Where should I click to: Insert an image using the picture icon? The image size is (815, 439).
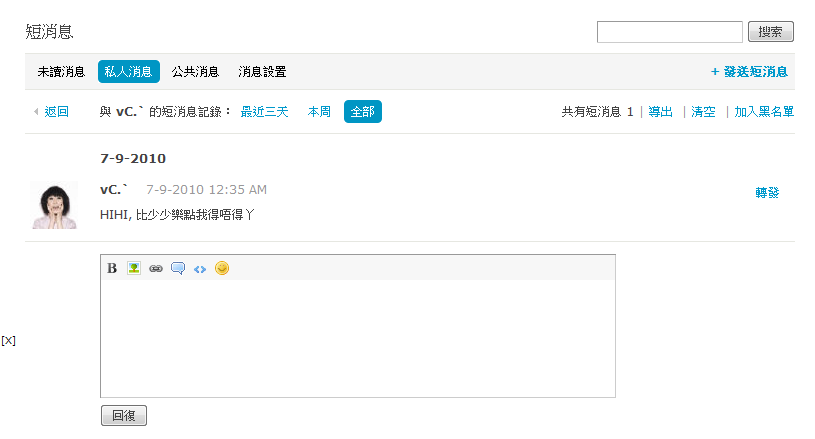[134, 268]
